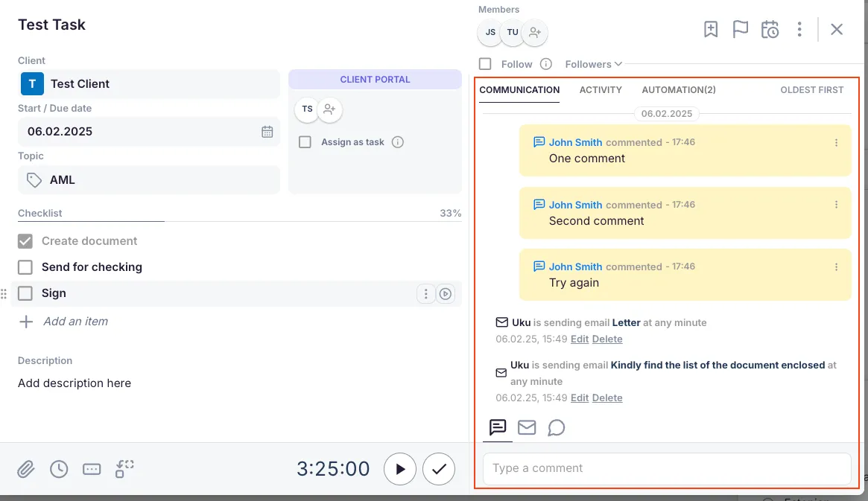This screenshot has width=868, height=501.
Task: Open the Oldest First sort order
Action: [x=811, y=90]
